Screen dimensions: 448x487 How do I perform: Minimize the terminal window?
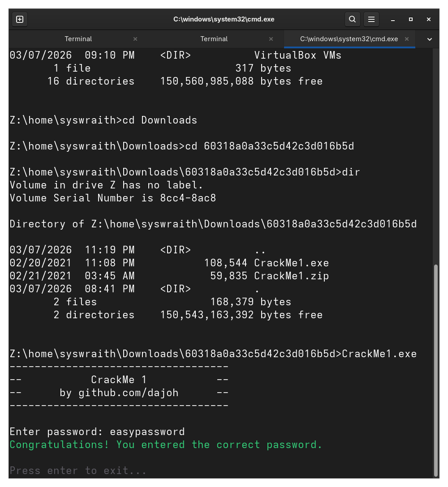coord(393,19)
